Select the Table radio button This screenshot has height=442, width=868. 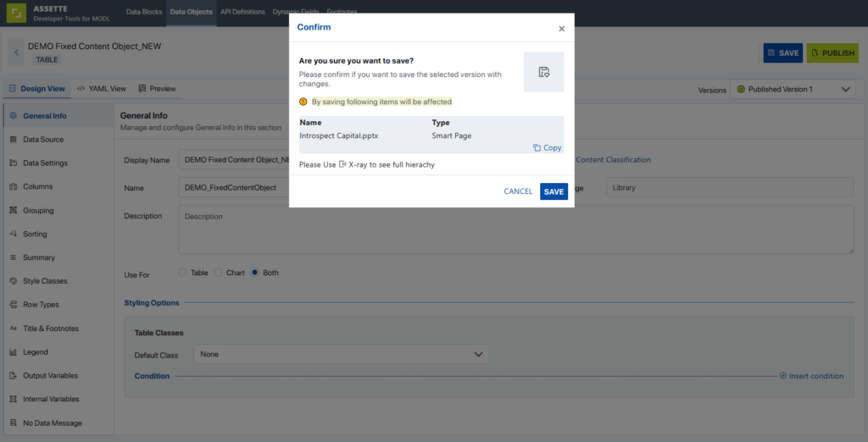pos(183,273)
